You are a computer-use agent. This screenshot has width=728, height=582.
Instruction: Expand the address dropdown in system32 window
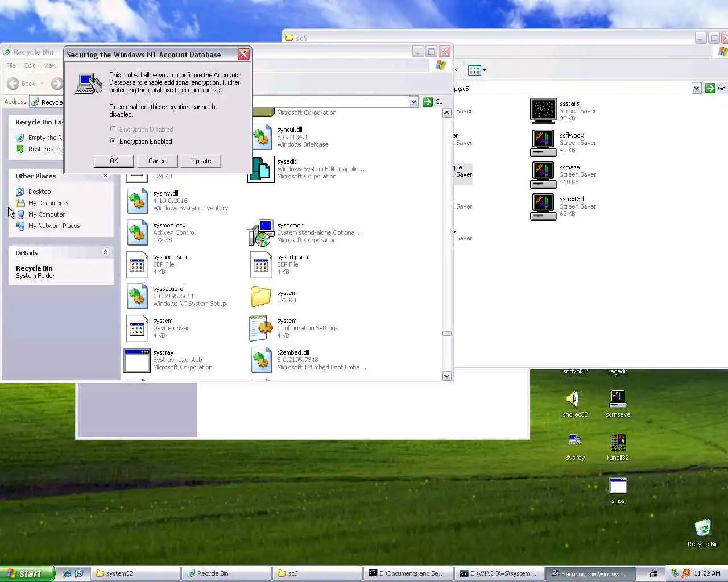[x=413, y=102]
